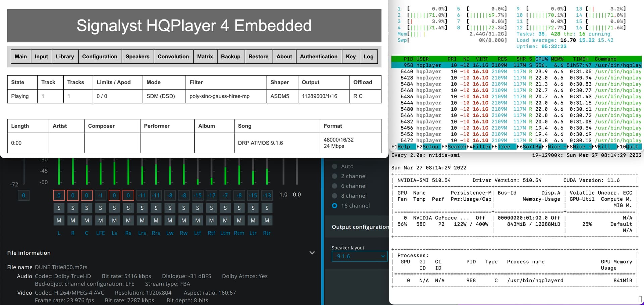Viewport: 644px width, 305px height.
Task: Solo the L channel
Action: 59,208
